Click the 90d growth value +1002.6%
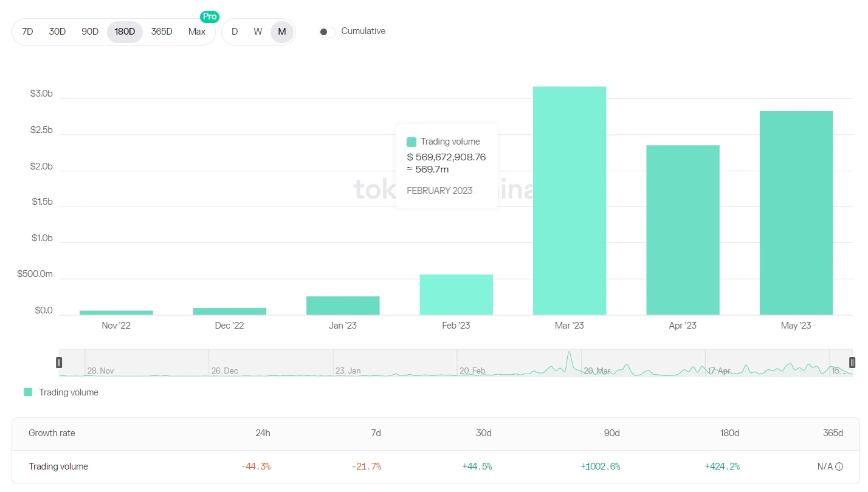The image size is (868, 492). [x=601, y=466]
